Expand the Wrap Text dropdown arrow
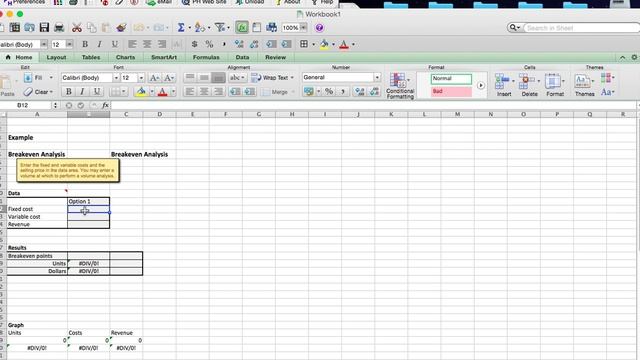640x360 pixels. coord(292,78)
